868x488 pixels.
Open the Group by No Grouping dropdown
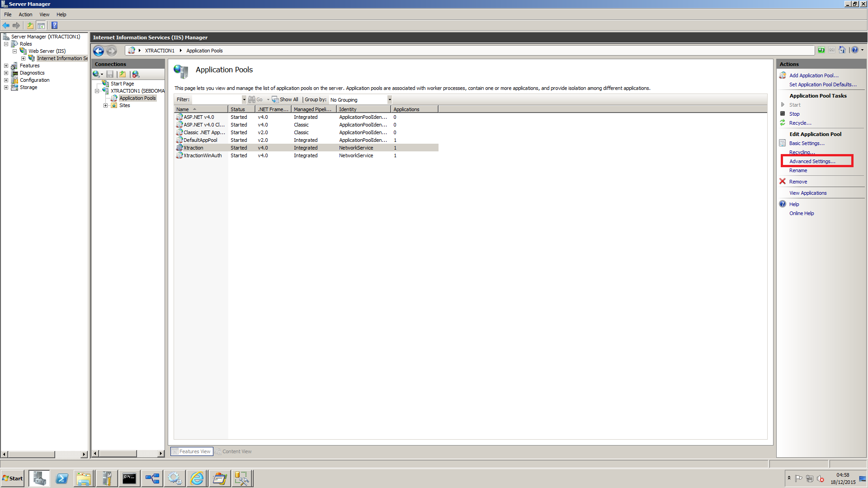point(389,99)
